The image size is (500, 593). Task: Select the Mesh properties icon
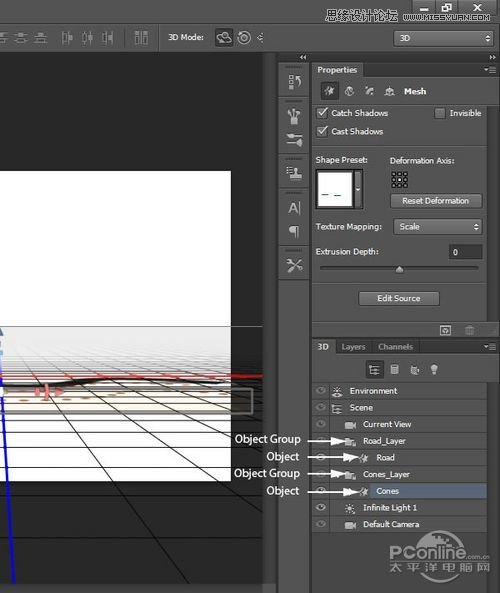[329, 91]
